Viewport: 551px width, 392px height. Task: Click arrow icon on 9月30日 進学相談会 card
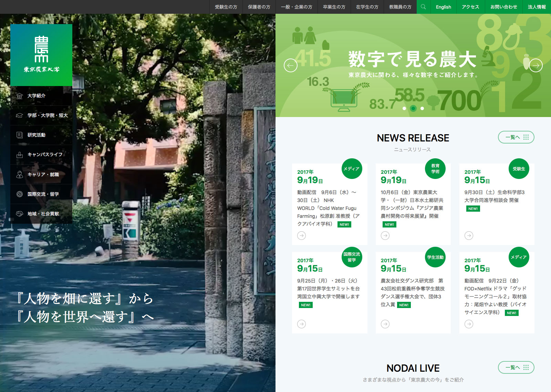click(469, 235)
